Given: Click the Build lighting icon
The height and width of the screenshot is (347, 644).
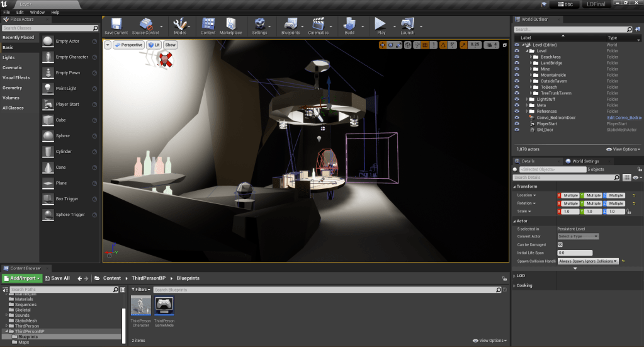Looking at the screenshot, I should (x=349, y=24).
